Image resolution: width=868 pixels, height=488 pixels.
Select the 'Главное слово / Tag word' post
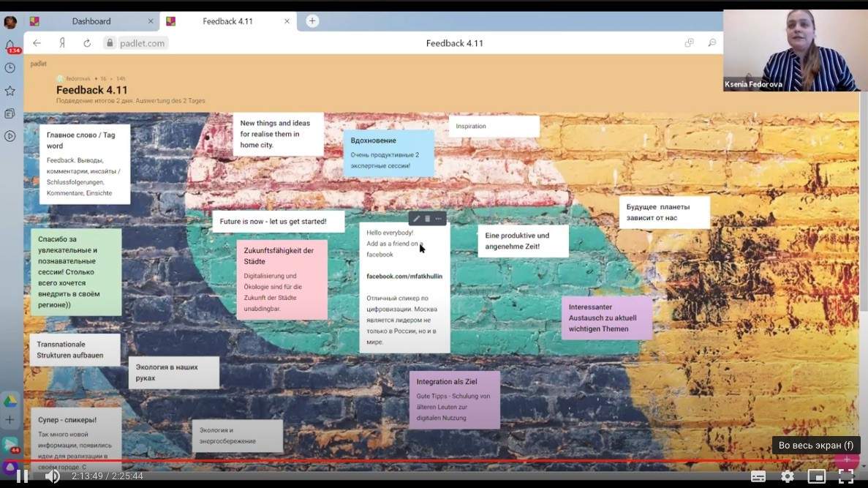(x=85, y=164)
